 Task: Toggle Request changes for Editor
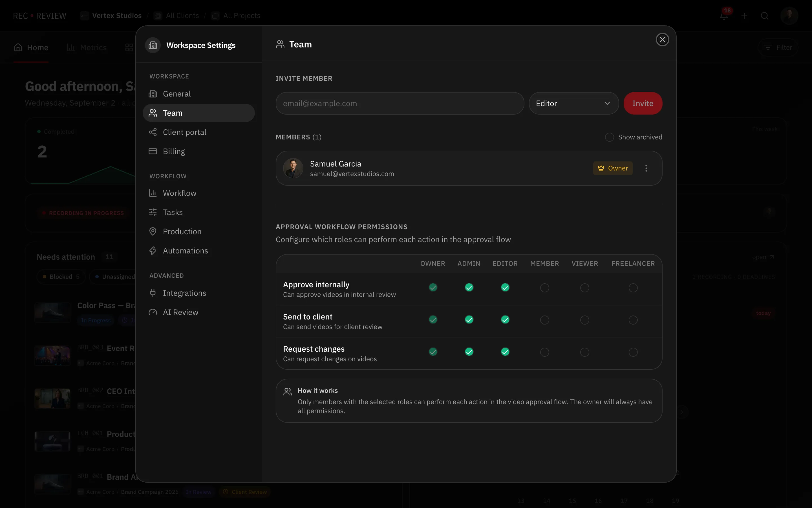505,352
